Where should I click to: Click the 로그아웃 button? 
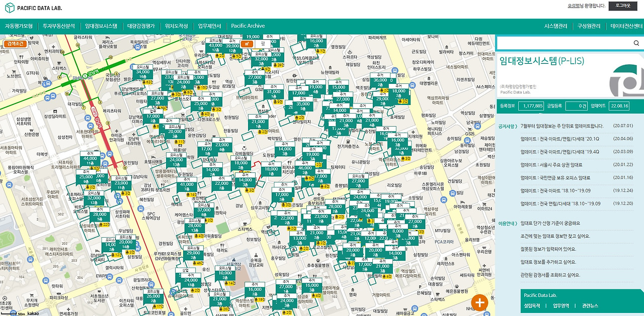click(622, 6)
